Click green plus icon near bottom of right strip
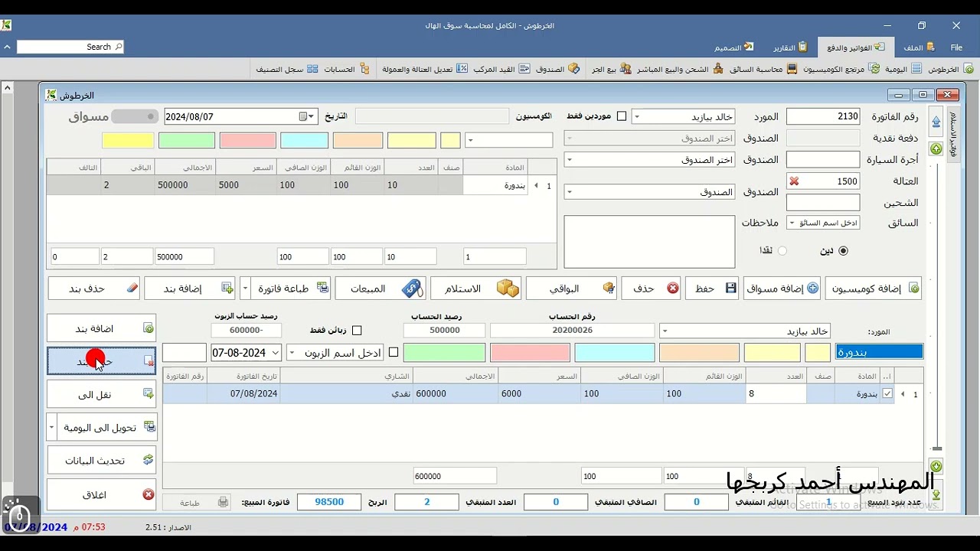This screenshot has height=551, width=980. (936, 466)
